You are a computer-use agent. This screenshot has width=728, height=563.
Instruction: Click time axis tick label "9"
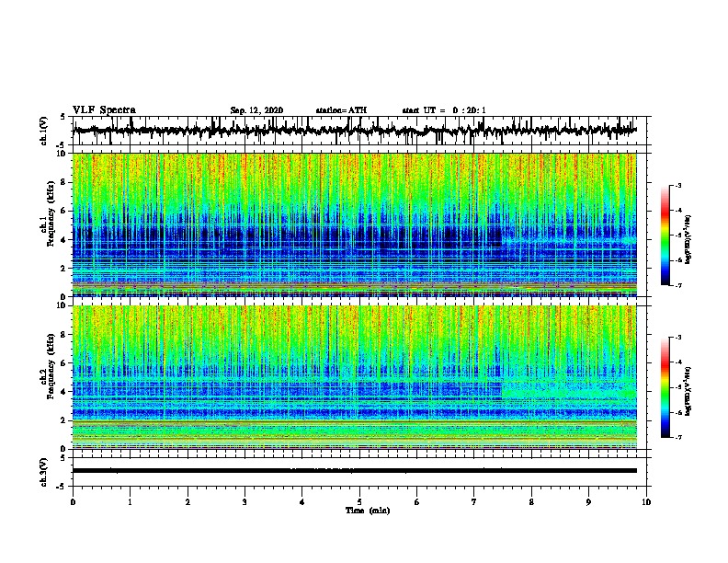588,502
